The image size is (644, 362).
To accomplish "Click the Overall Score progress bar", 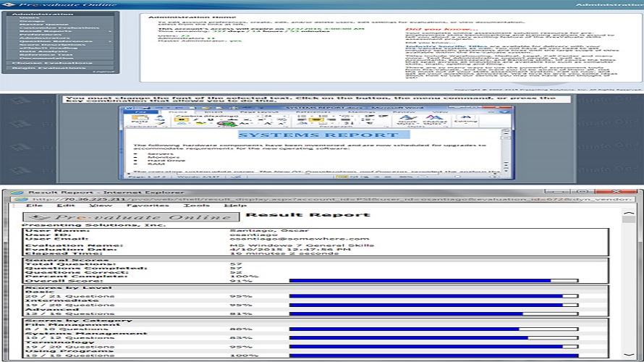I will pyautogui.click(x=433, y=281).
